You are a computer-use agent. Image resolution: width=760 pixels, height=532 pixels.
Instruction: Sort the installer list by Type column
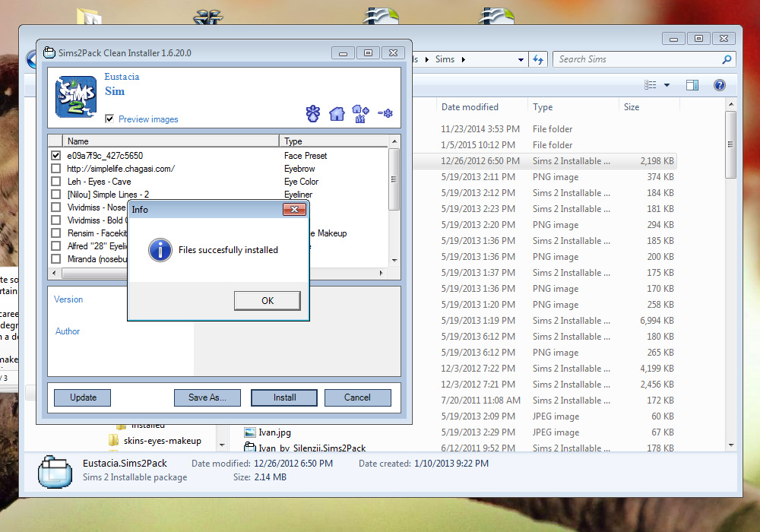[334, 141]
